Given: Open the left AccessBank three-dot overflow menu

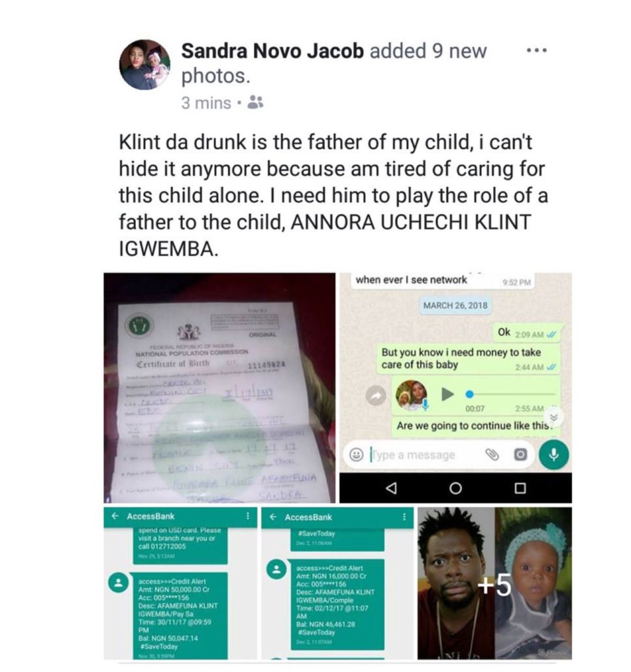Looking at the screenshot, I should click(248, 516).
